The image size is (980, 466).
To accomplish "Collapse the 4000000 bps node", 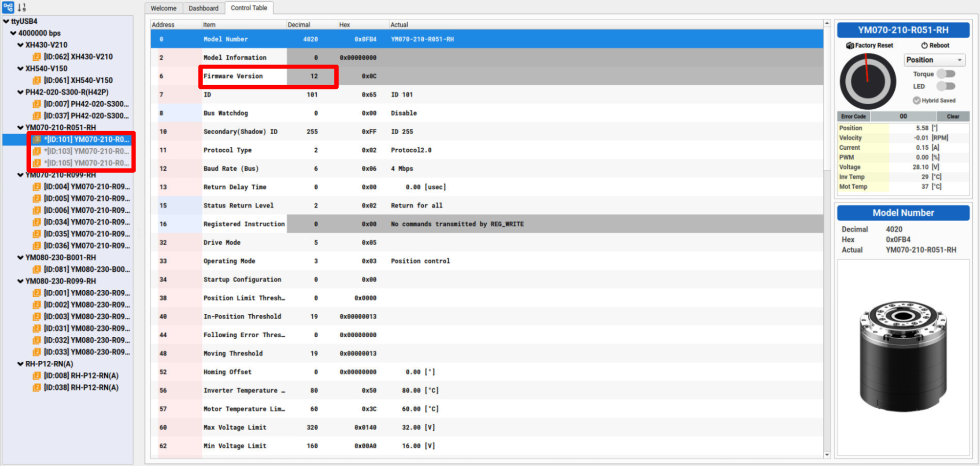I will [13, 33].
